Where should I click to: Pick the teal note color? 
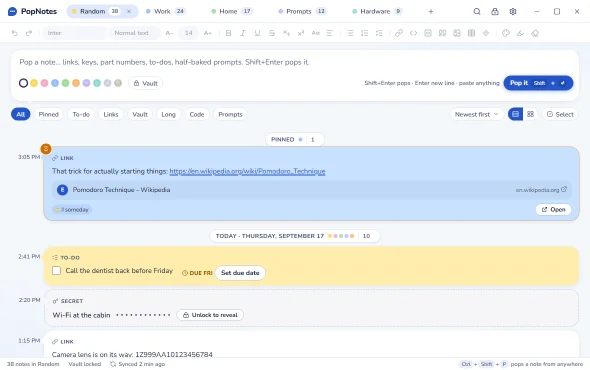point(97,83)
